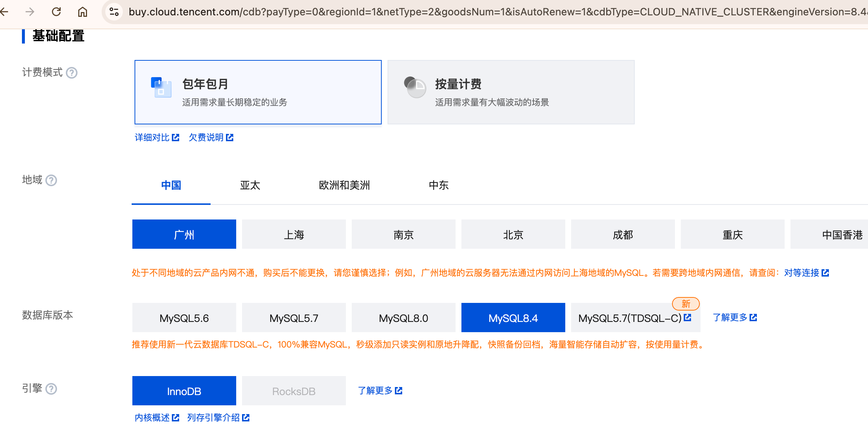Click the 按量计费 pie chart icon
868x428 pixels.
tap(415, 87)
